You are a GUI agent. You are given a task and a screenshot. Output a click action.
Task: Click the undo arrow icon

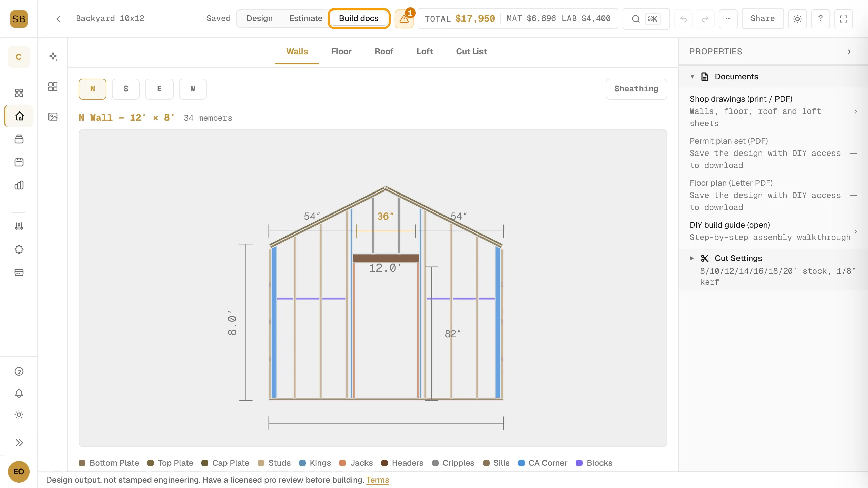(x=684, y=19)
